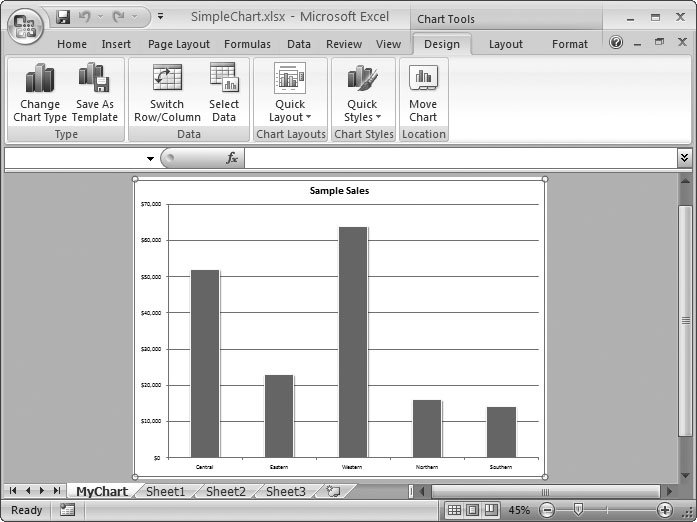The image size is (697, 522).
Task: Click the vertical scrollbar up arrow
Action: (685, 181)
